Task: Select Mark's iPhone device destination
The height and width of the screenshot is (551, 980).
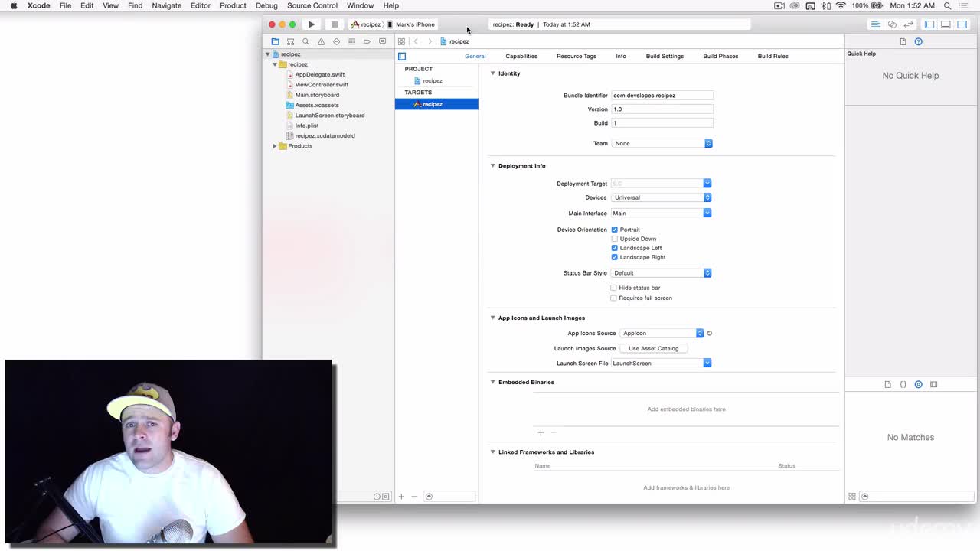Action: (411, 24)
